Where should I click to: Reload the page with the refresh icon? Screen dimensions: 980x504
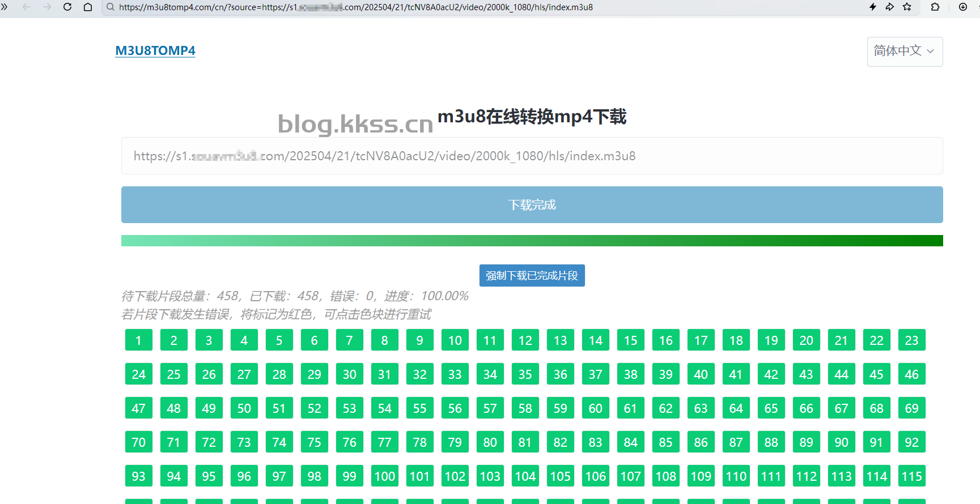tap(67, 7)
